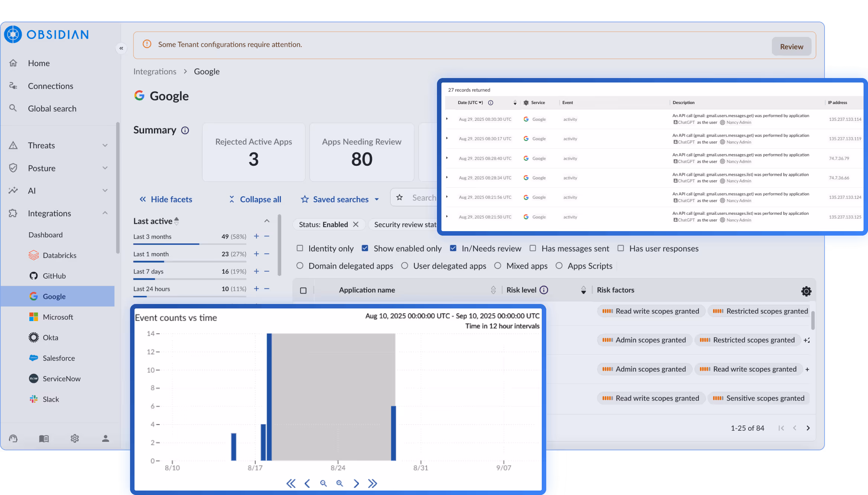The width and height of the screenshot is (868, 495).
Task: Zoom out on event counts chart
Action: [323, 483]
